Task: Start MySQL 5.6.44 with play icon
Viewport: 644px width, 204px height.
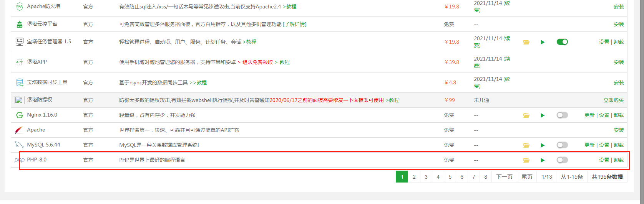Action: click(x=543, y=145)
